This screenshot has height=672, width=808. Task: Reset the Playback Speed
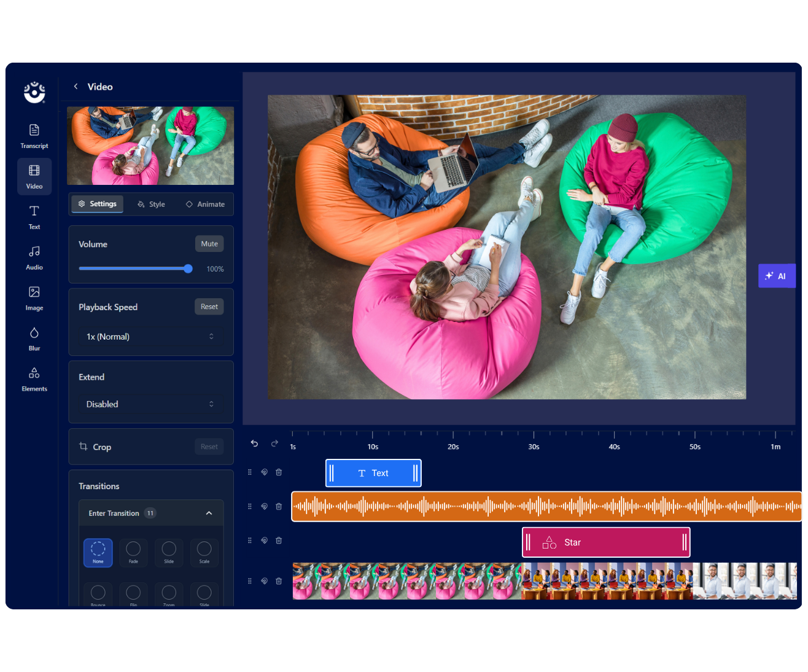click(209, 307)
